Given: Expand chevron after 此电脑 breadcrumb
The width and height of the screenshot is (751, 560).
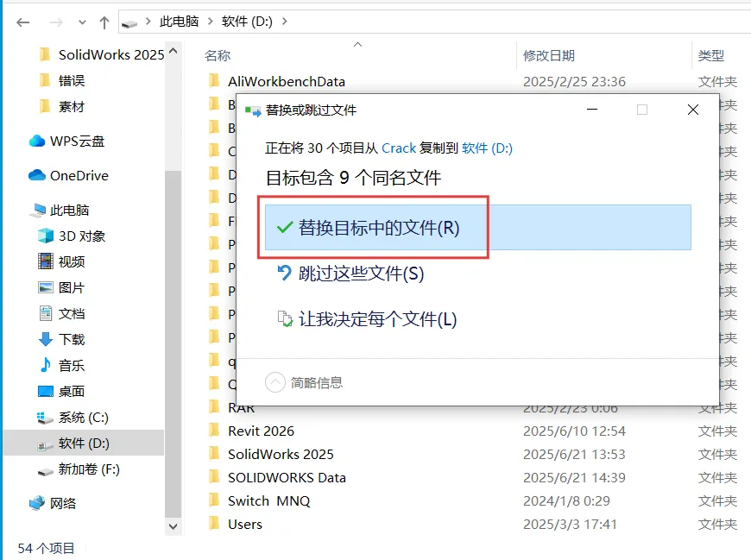Looking at the screenshot, I should coord(211,22).
